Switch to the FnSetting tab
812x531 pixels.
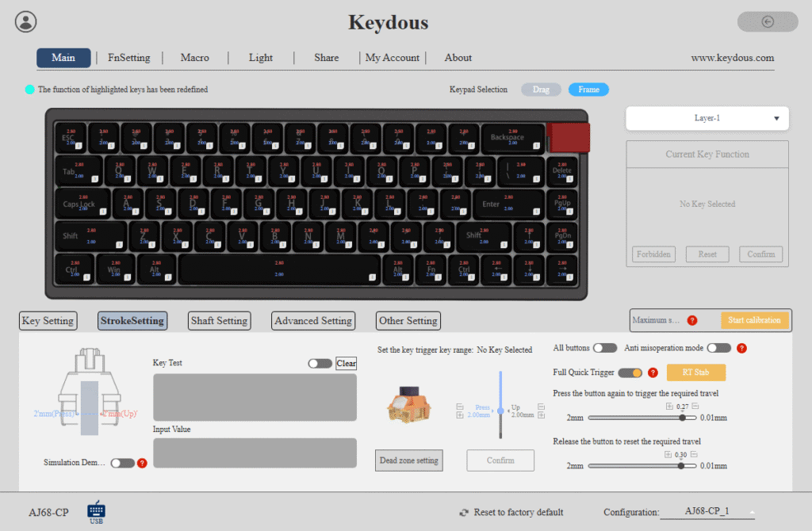click(x=129, y=57)
